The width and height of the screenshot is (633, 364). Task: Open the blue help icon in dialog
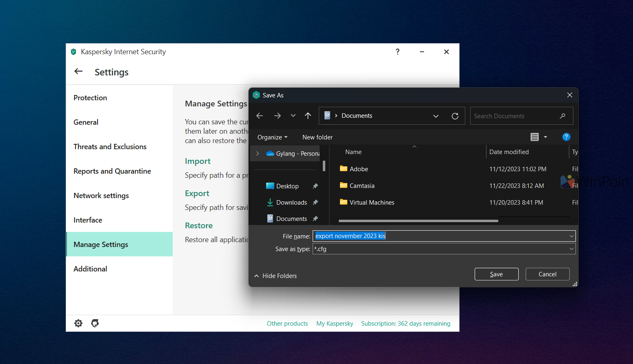tap(566, 137)
